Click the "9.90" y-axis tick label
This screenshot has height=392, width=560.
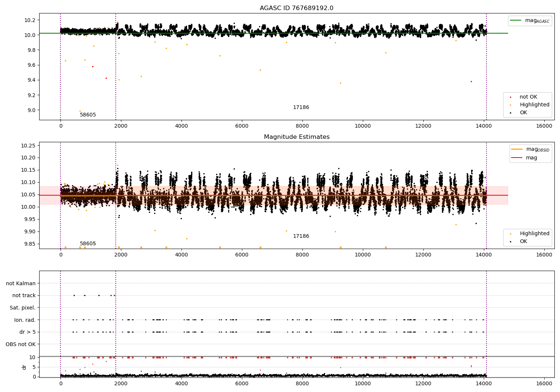coord(30,232)
